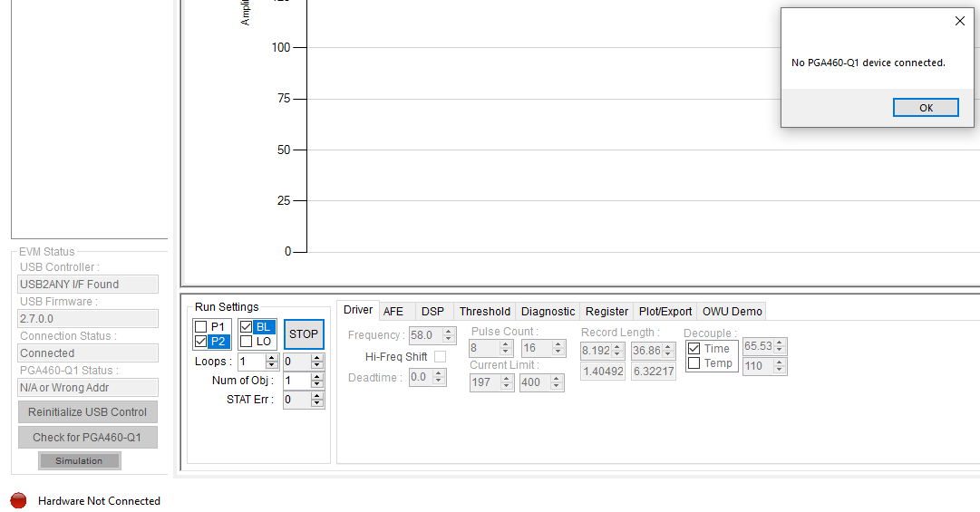
Task: Click the Decouple temp 110 stepper arrows
Action: (x=780, y=366)
